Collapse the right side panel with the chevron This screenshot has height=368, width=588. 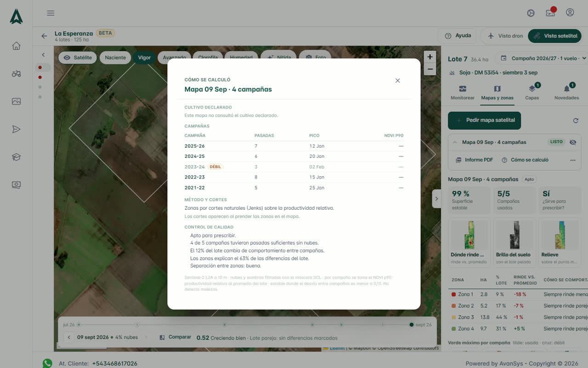coord(436,199)
